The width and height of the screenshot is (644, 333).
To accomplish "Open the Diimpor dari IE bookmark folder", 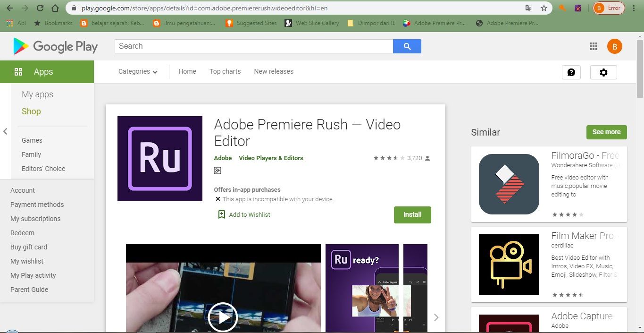I will click(x=371, y=23).
